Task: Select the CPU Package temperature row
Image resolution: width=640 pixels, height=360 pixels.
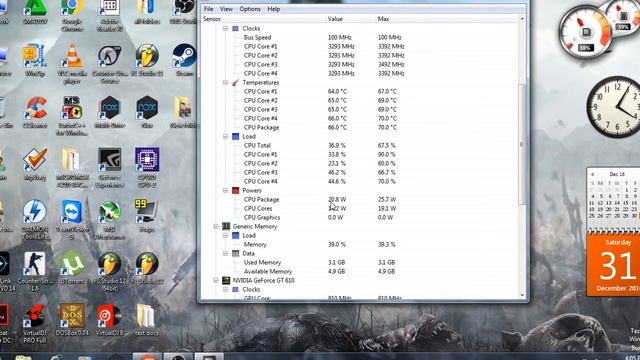Action: (359, 127)
